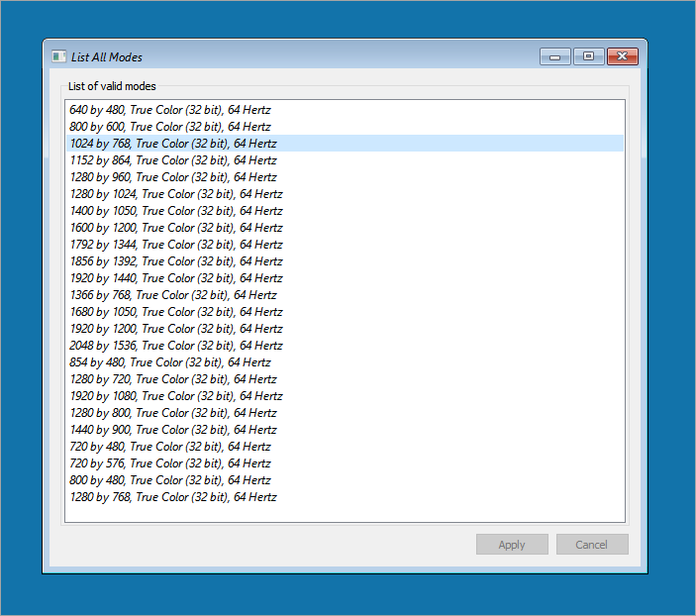Pick the 1280 by 720 mode

tap(345, 379)
